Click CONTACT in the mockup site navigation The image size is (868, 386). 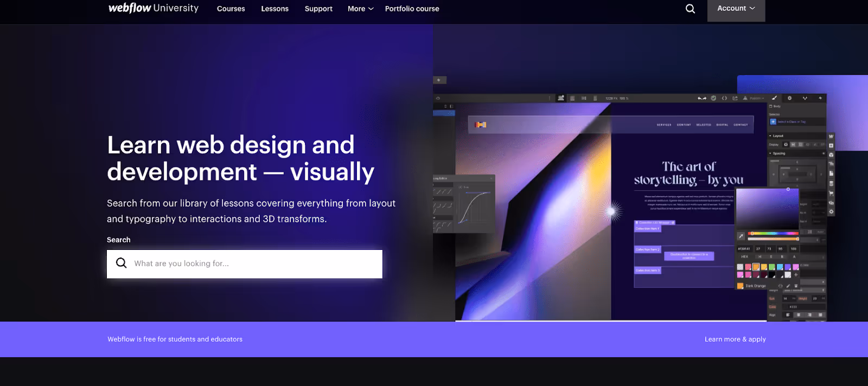click(x=741, y=125)
